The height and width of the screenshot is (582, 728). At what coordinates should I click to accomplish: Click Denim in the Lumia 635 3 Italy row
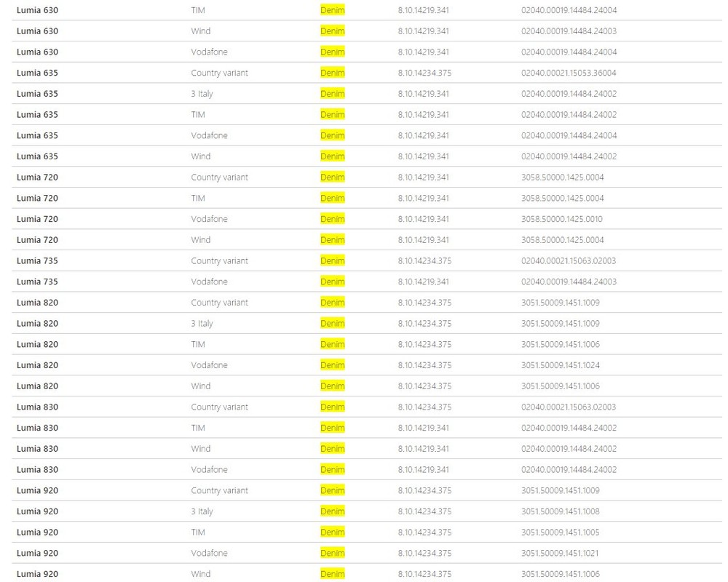333,94
